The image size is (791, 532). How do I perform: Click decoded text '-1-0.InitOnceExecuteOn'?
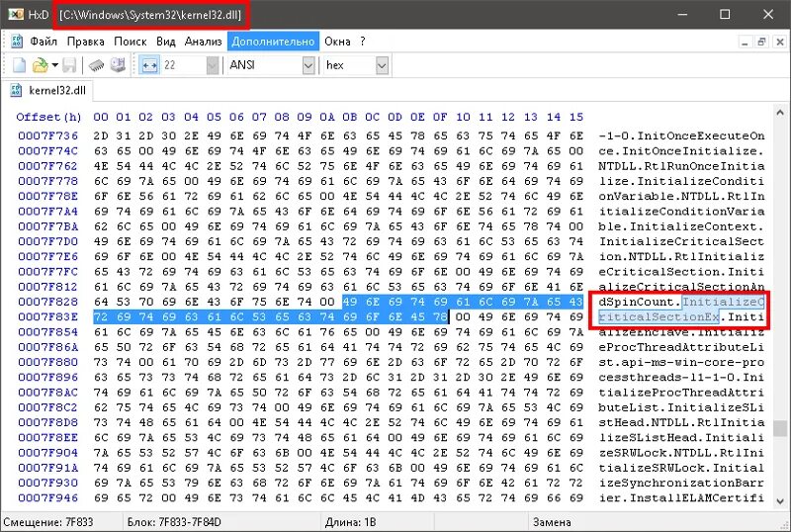[x=681, y=135]
